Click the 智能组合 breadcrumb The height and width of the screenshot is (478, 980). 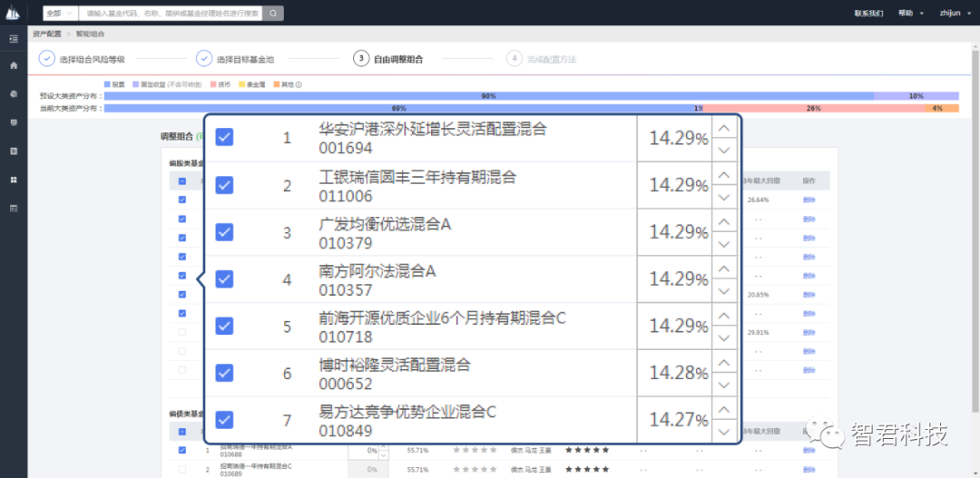tap(90, 34)
